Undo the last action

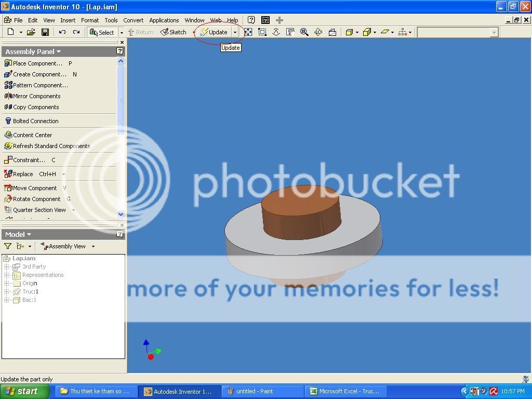click(x=62, y=32)
